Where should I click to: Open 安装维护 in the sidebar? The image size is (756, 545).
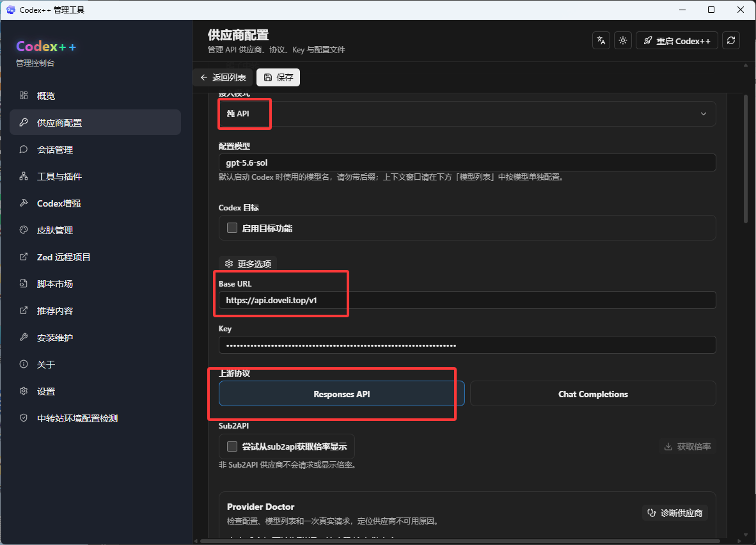pyautogui.click(x=95, y=337)
